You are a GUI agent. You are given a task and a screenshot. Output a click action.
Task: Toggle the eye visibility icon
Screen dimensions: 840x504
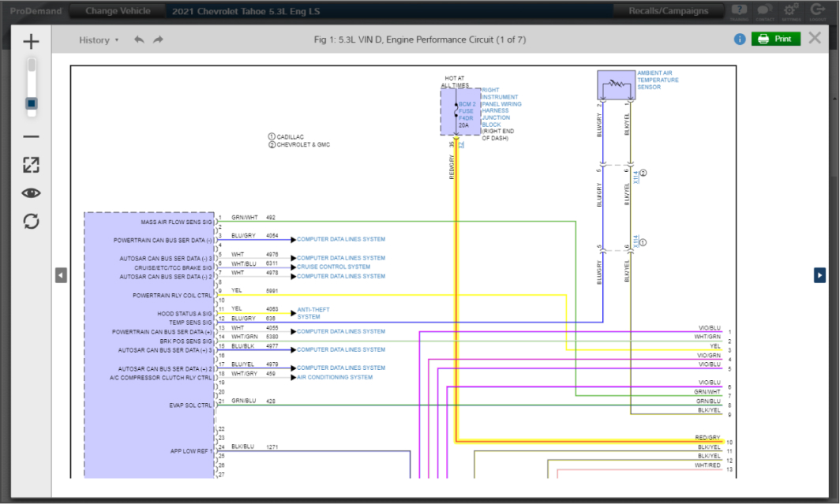click(x=31, y=193)
